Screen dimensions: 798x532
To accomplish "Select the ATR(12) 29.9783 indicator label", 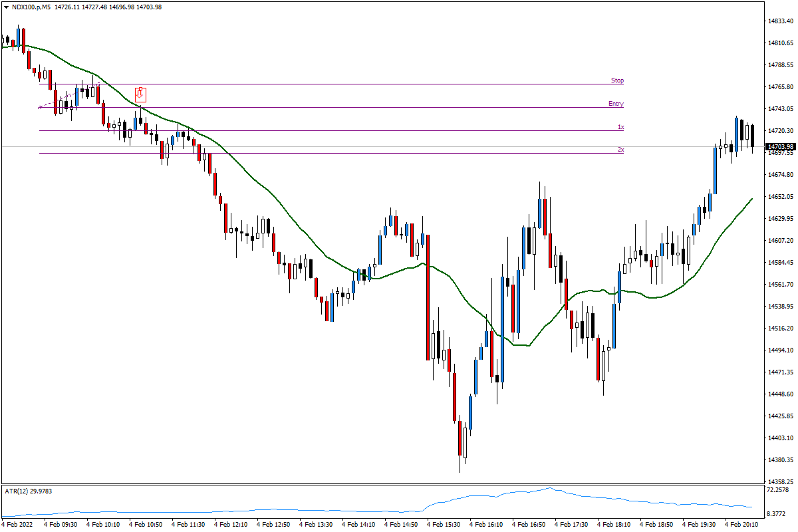I will coord(28,491).
